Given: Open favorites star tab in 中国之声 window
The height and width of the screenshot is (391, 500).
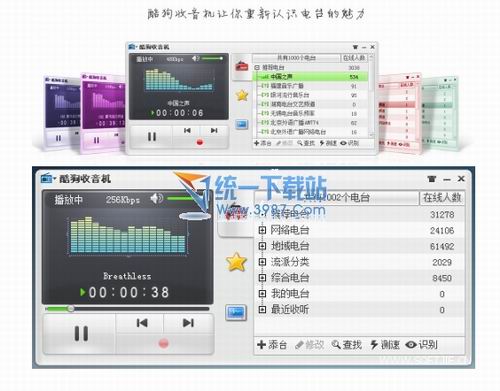Looking at the screenshot, I should [x=242, y=95].
